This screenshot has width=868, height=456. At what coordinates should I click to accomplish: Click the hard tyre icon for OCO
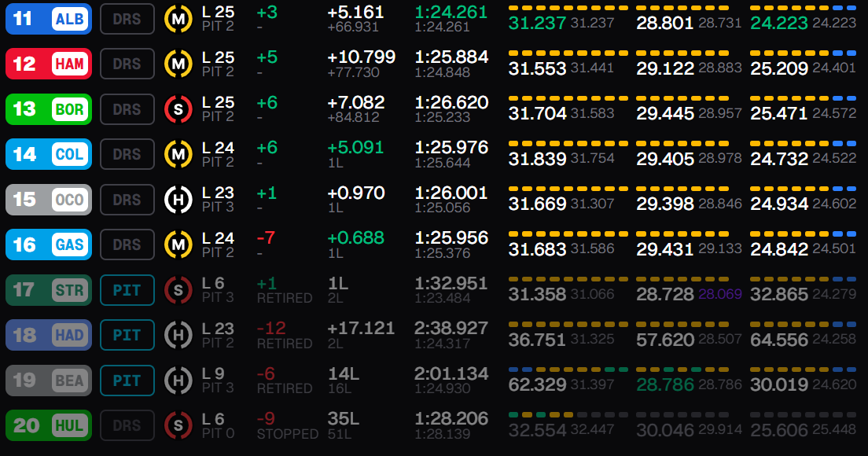click(x=178, y=200)
